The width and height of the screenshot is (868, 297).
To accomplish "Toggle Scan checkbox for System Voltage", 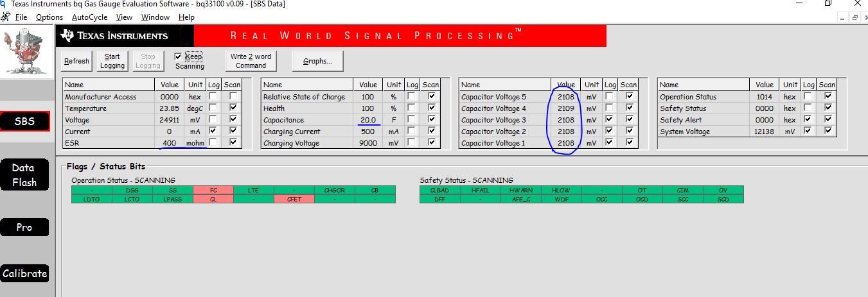I will [828, 132].
